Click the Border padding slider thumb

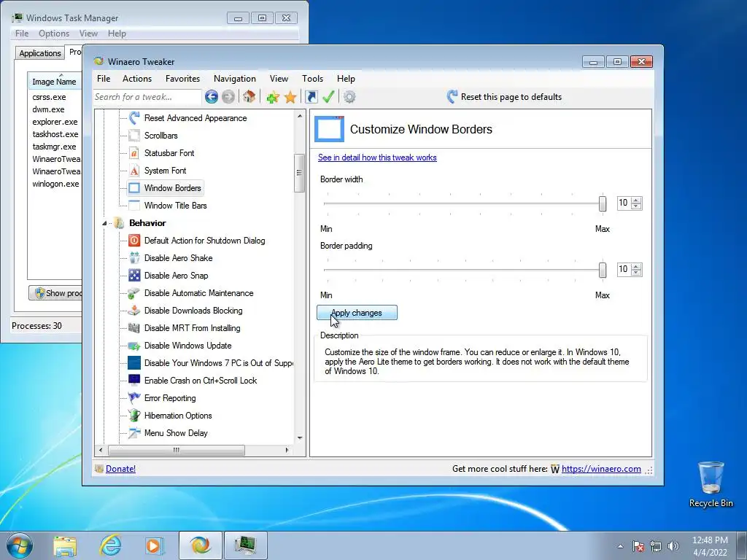tap(603, 270)
